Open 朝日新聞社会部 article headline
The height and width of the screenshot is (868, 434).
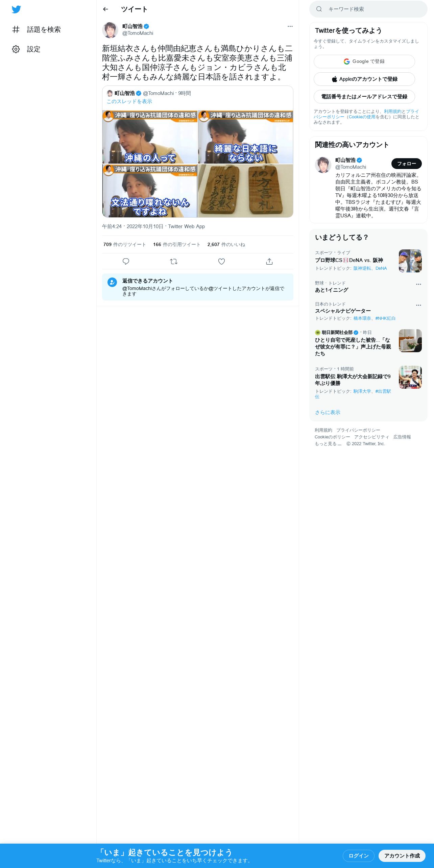coord(353,347)
